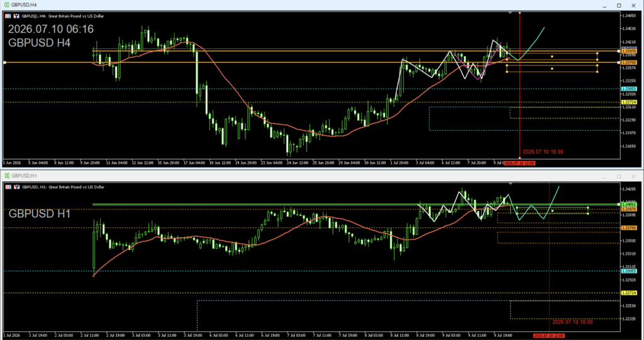Click the 2026.07.10 06:16 timestamp label

pos(51,29)
